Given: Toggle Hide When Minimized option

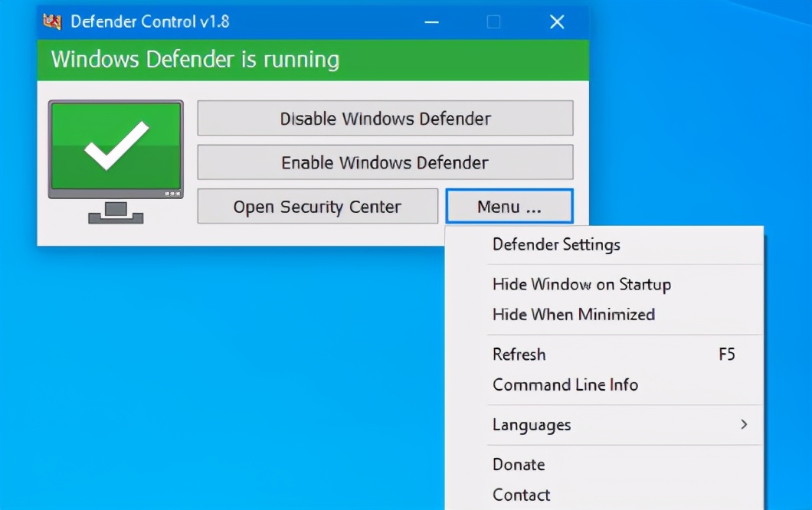Looking at the screenshot, I should pyautogui.click(x=604, y=314).
